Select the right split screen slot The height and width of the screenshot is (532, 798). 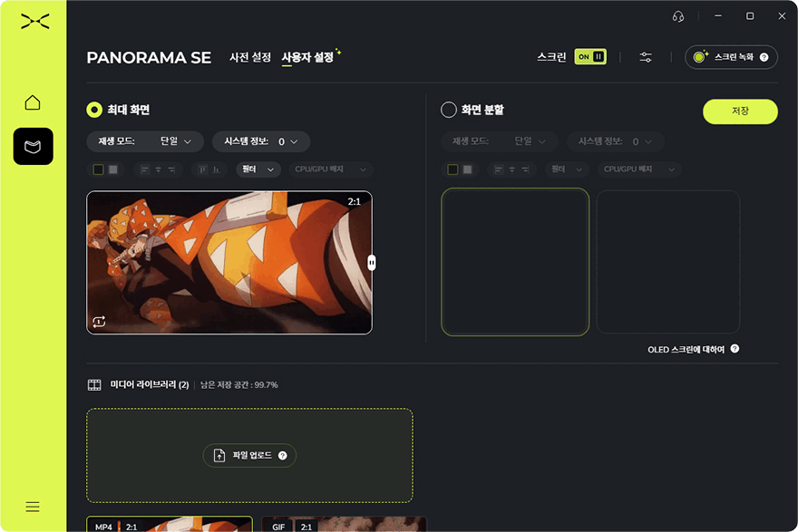click(x=667, y=262)
